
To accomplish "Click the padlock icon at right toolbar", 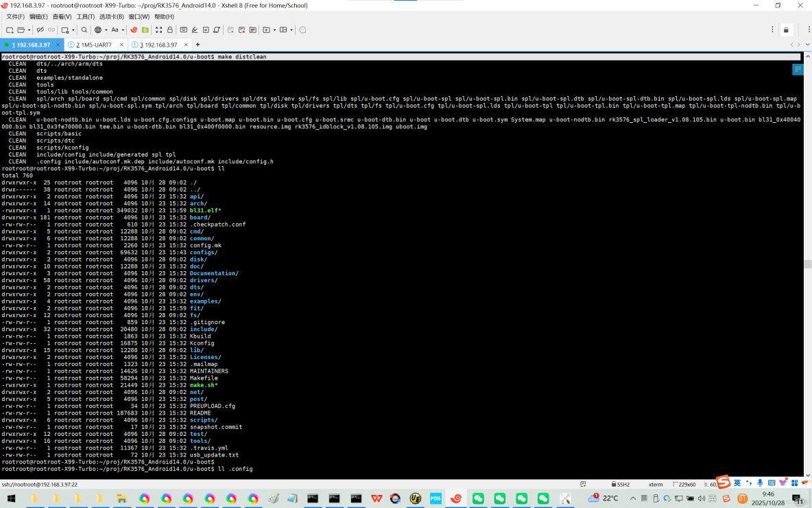I will 786,30.
